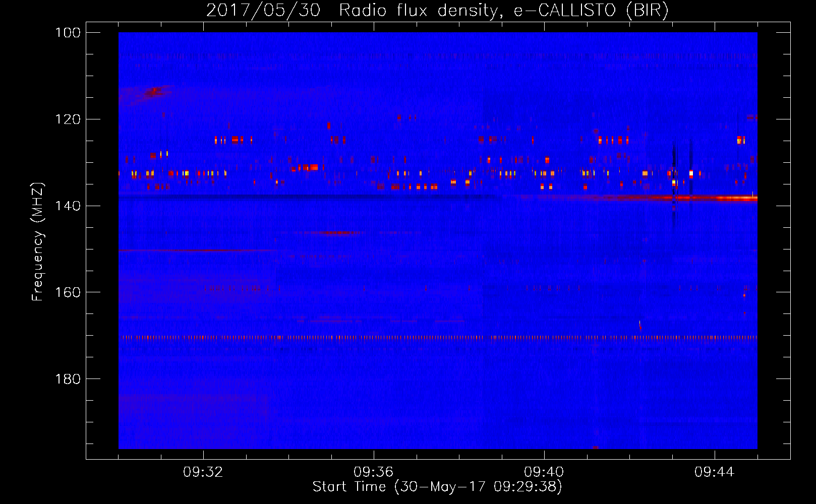
Task: Click the 'Start Time (30-May-17 09:29:38)' label
Action: pyautogui.click(x=437, y=487)
